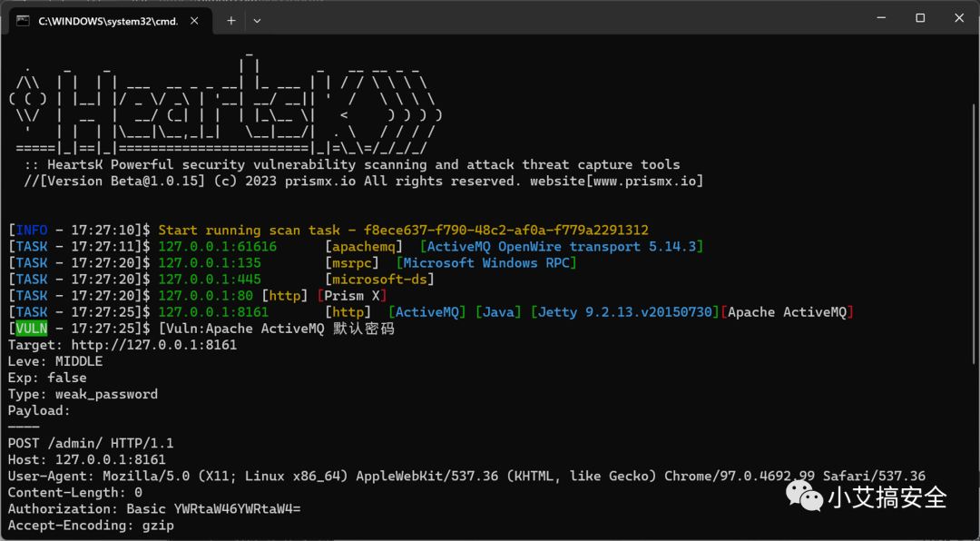Click the cmd icon in the tab
This screenshot has height=541, width=980.
(23, 21)
